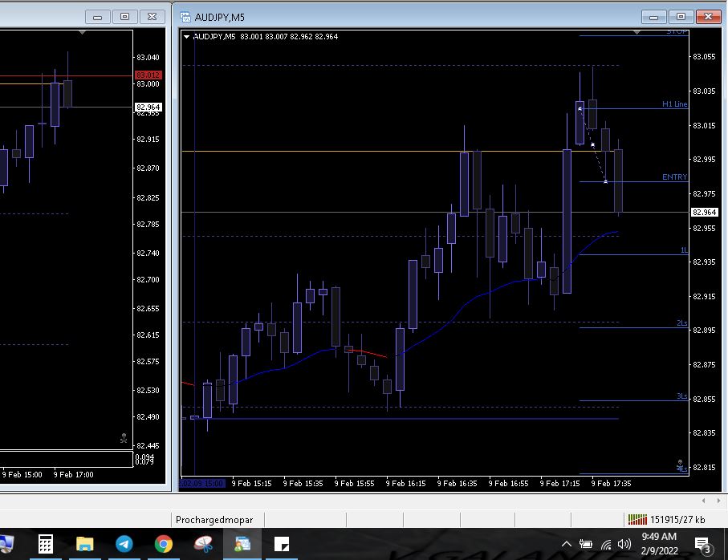The image size is (728, 560).
Task: Expand the AUDJPY,M5 chart header triangle
Action: (187, 36)
